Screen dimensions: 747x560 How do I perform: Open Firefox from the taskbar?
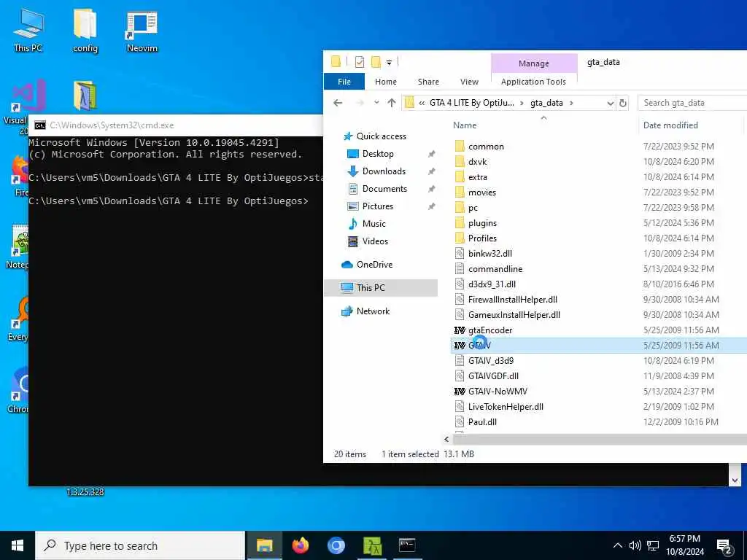point(300,545)
